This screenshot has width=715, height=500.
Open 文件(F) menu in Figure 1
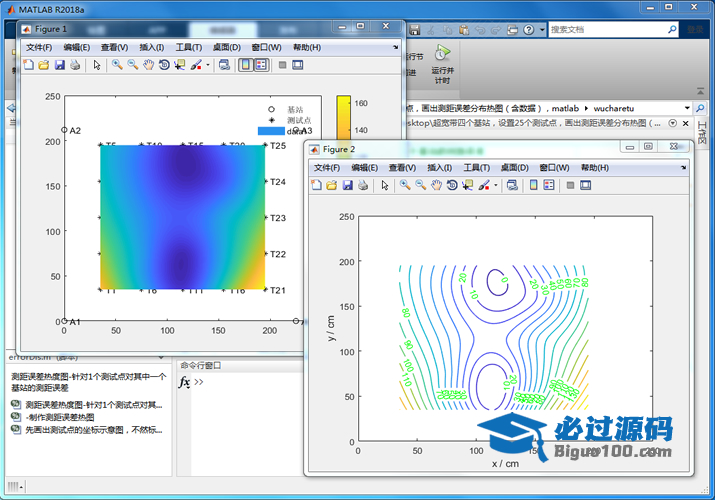[39, 47]
